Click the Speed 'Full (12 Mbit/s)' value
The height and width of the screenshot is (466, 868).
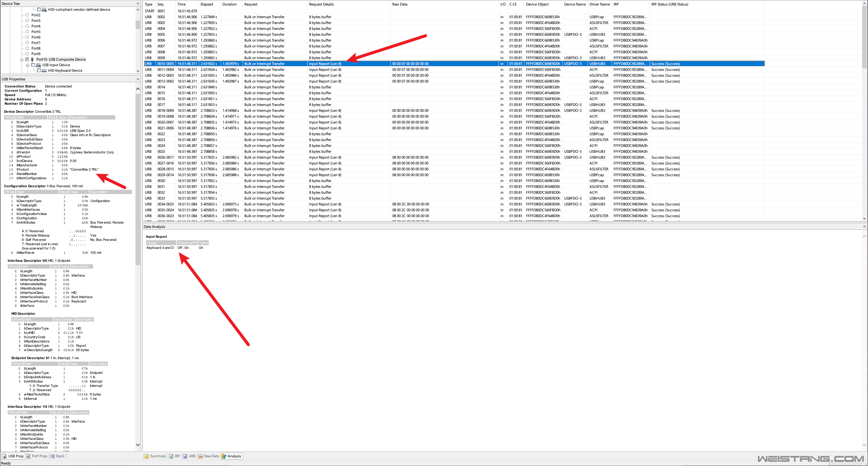55,95
